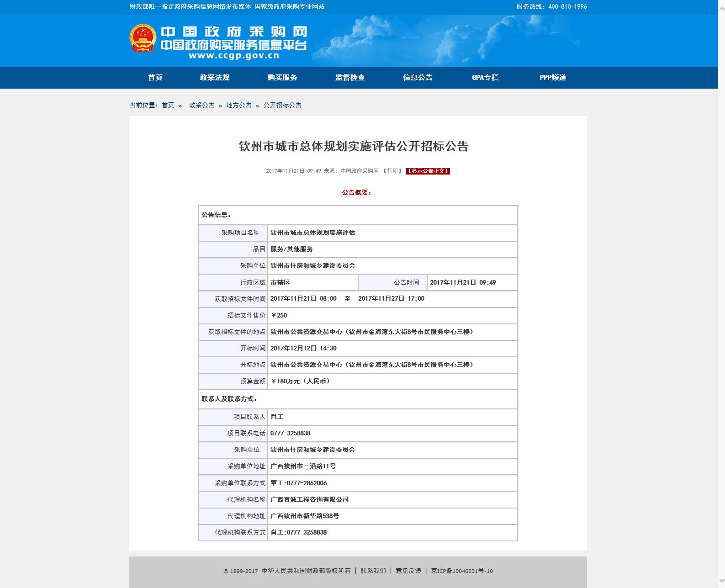This screenshot has width=725, height=588.
Task: Click the national emblem logo icon
Action: [x=143, y=38]
